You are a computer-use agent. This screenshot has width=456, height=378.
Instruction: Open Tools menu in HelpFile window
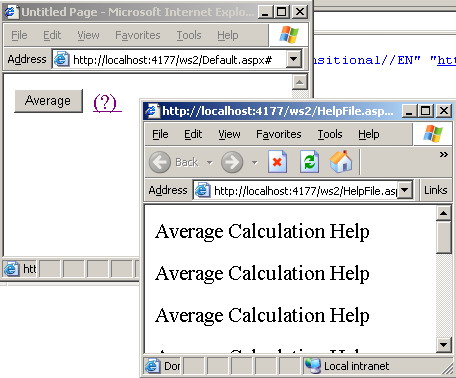[x=330, y=134]
